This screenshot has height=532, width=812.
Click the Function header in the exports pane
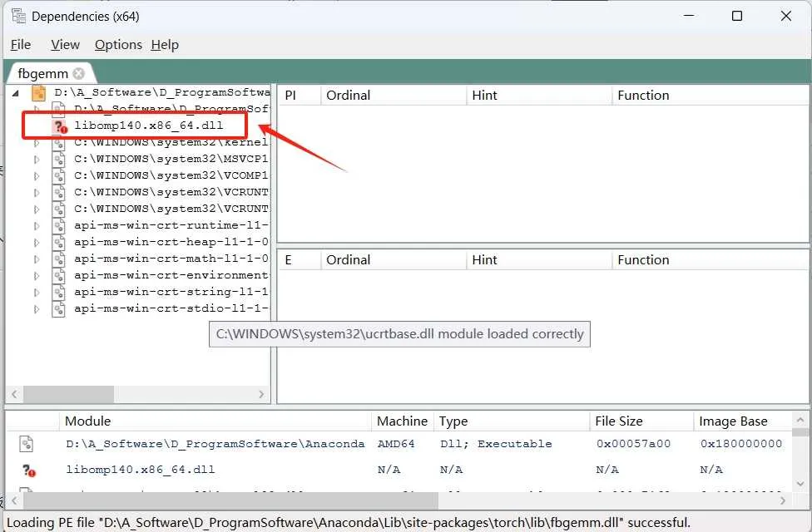tap(710, 260)
